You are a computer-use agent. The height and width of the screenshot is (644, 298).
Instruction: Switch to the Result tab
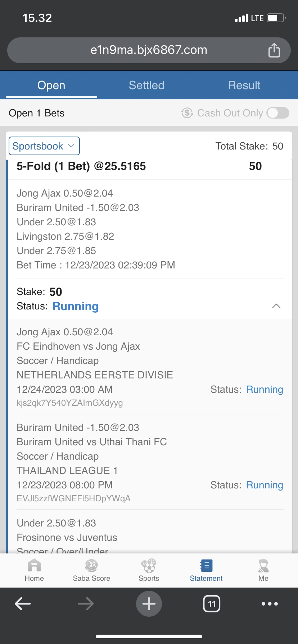(244, 85)
